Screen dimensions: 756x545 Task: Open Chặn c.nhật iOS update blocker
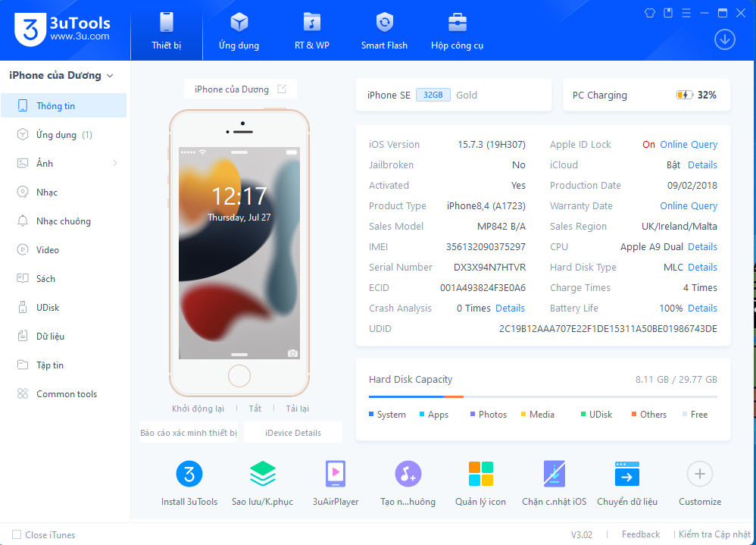tap(554, 475)
